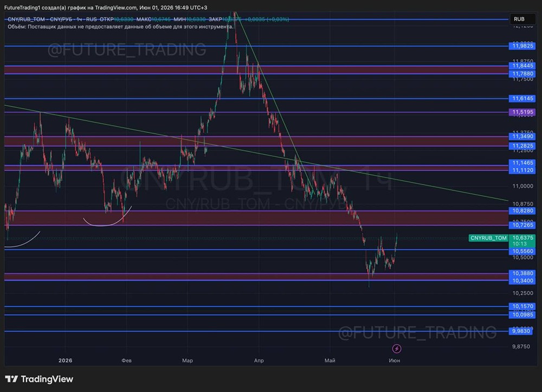Select the 10,5560 level price label
This screenshot has width=542, height=392.
point(522,251)
